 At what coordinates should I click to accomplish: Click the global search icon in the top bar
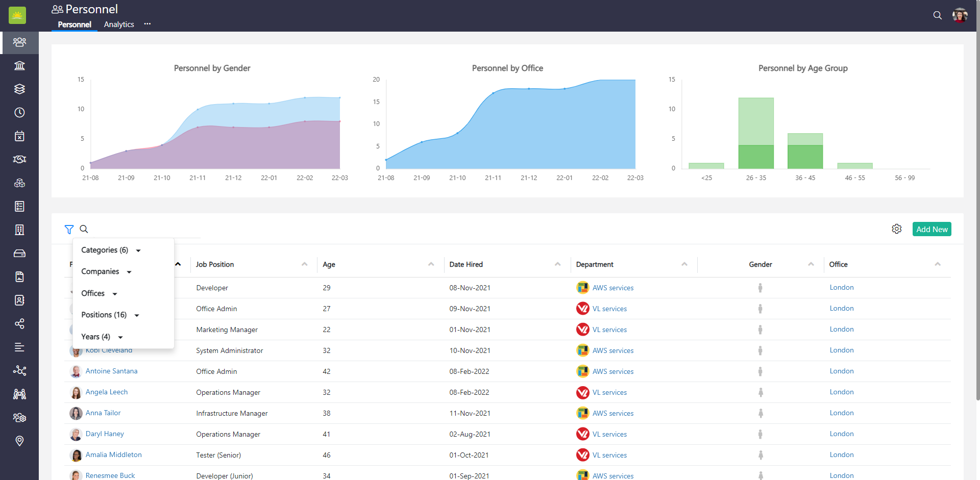tap(938, 15)
